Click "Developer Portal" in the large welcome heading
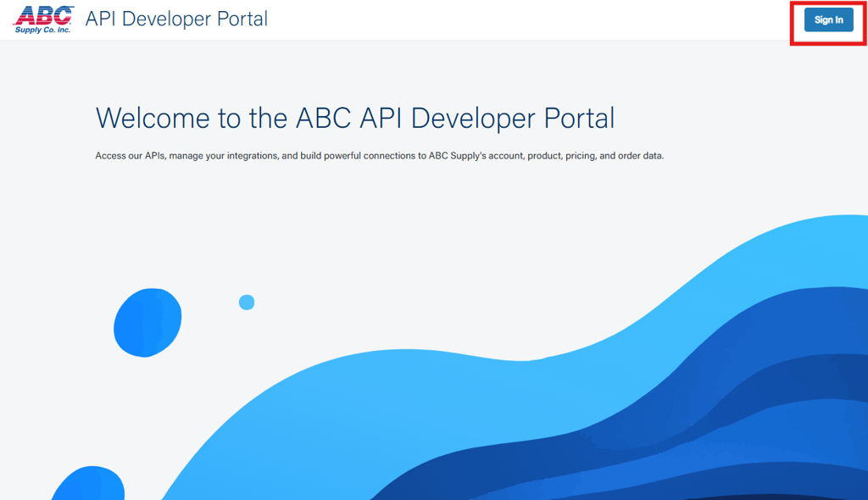 coord(513,118)
